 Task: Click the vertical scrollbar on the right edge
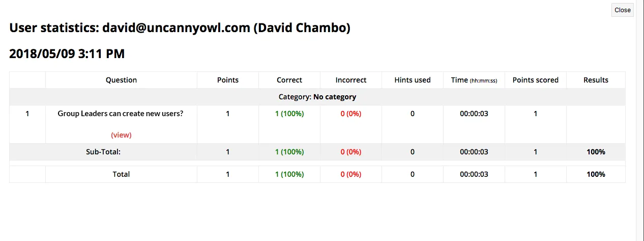pos(640,120)
